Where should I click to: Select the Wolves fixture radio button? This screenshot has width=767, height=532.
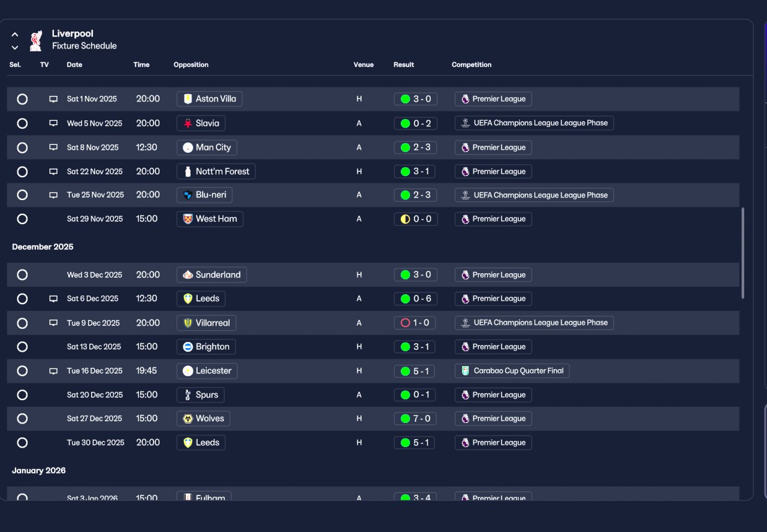[22, 419]
